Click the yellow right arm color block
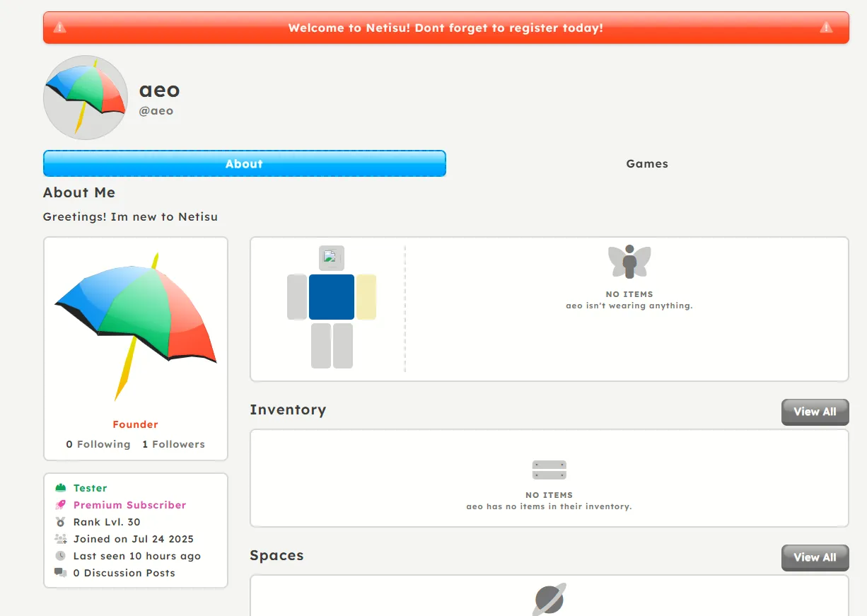The width and height of the screenshot is (867, 616). [366, 297]
